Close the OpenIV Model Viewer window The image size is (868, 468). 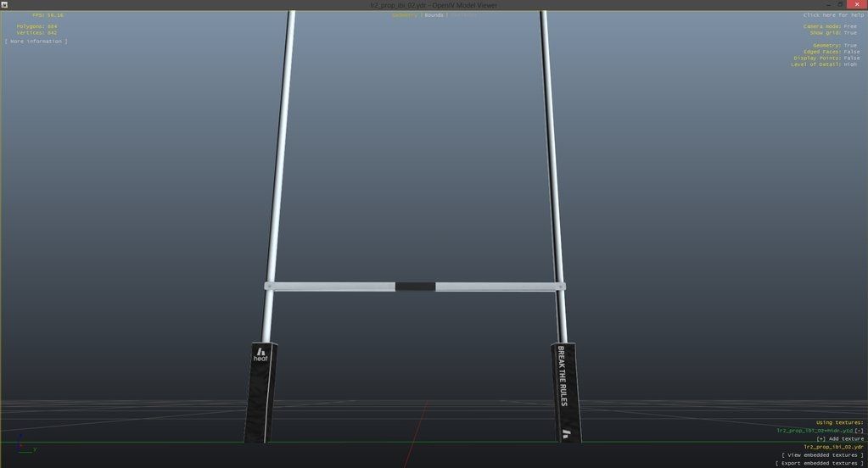click(857, 4)
